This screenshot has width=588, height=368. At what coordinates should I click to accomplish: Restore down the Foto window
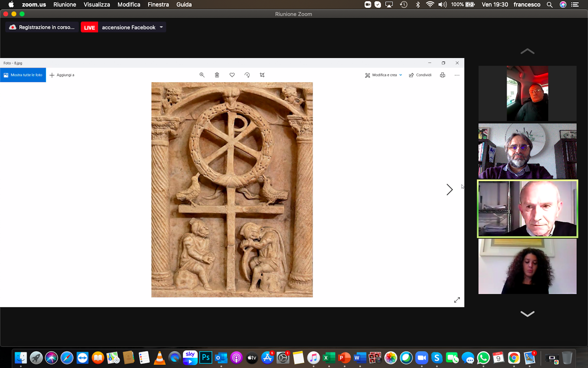click(x=443, y=63)
